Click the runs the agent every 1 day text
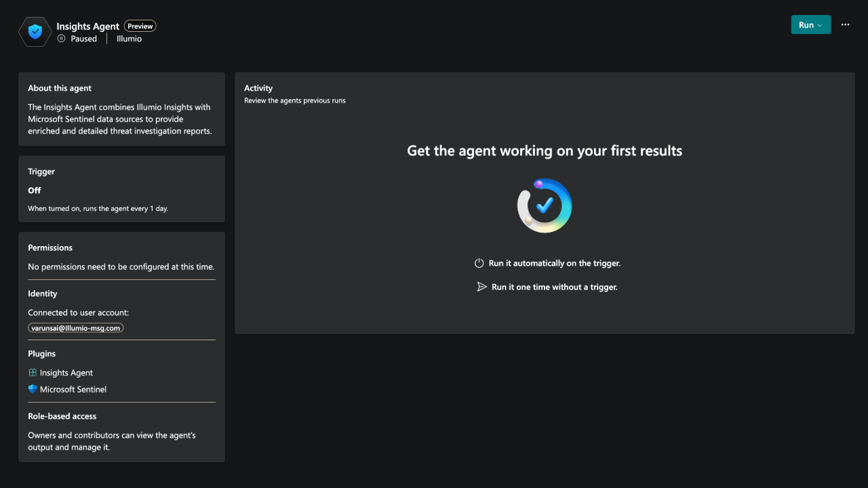This screenshot has width=868, height=488. click(98, 209)
